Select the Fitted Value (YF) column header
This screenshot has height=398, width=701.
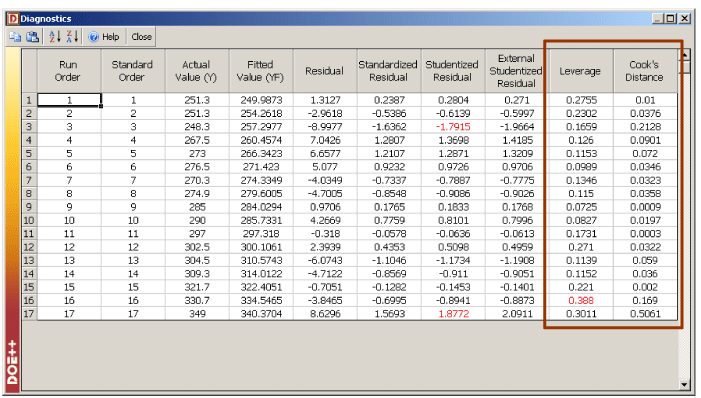pyautogui.click(x=261, y=71)
